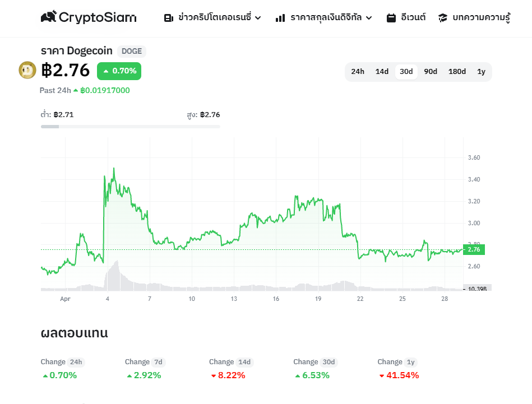This screenshot has width=532, height=404.
Task: Click the calendar icon beside อีเวนต์
Action: tap(391, 18)
